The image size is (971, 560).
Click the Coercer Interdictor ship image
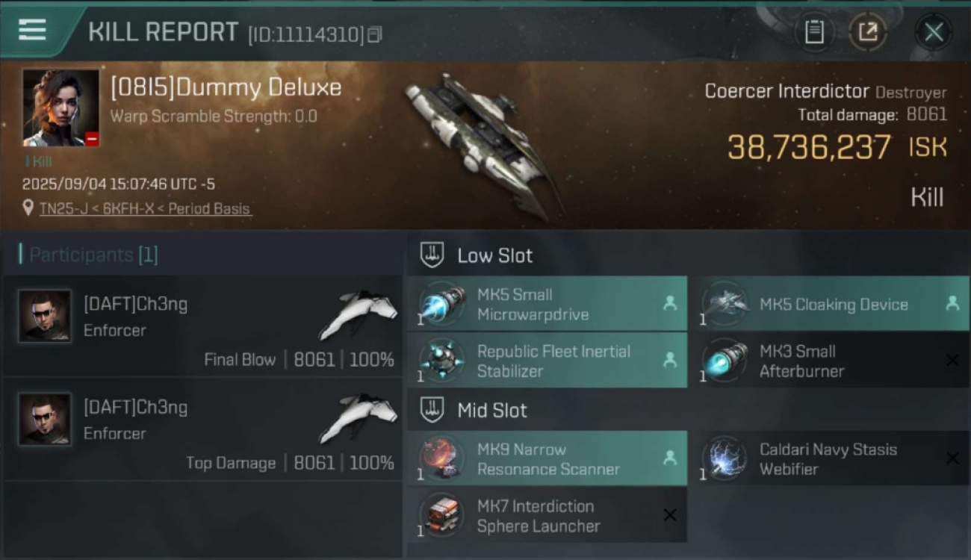(x=484, y=146)
